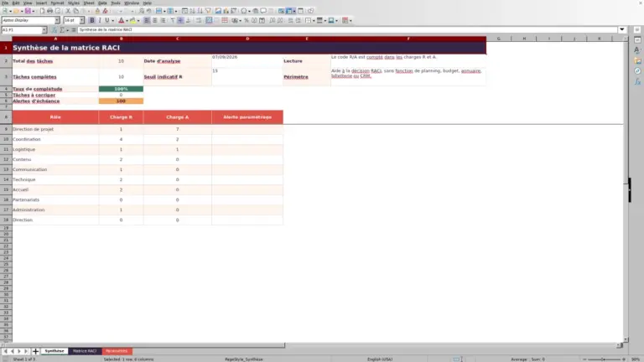The height and width of the screenshot is (362, 644).
Task: Open the font color dropdown arrow
Action: (127, 20)
